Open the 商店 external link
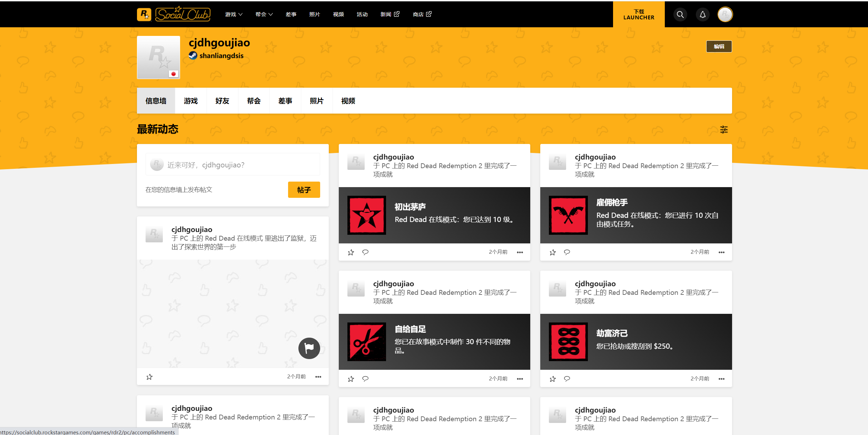 pos(422,14)
